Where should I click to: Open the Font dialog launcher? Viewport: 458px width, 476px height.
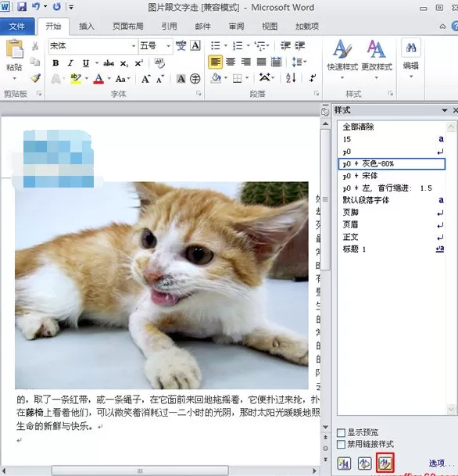pyautogui.click(x=199, y=94)
